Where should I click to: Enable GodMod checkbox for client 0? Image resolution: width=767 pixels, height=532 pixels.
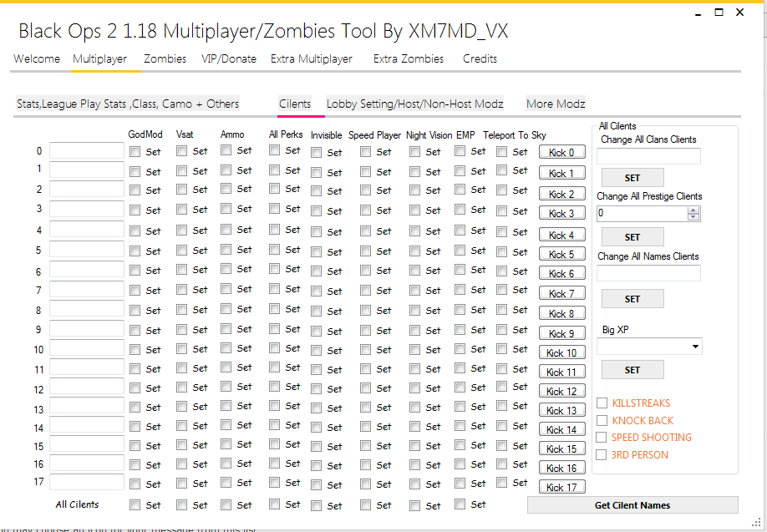135,152
